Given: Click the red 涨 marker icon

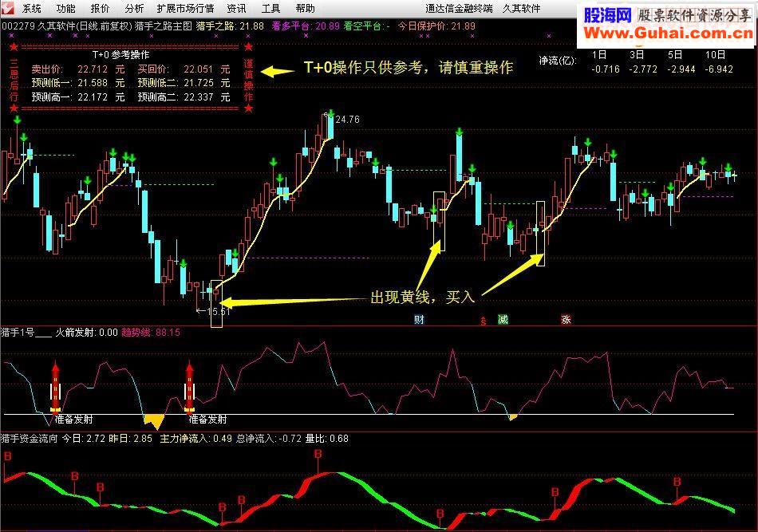Looking at the screenshot, I should 566,319.
